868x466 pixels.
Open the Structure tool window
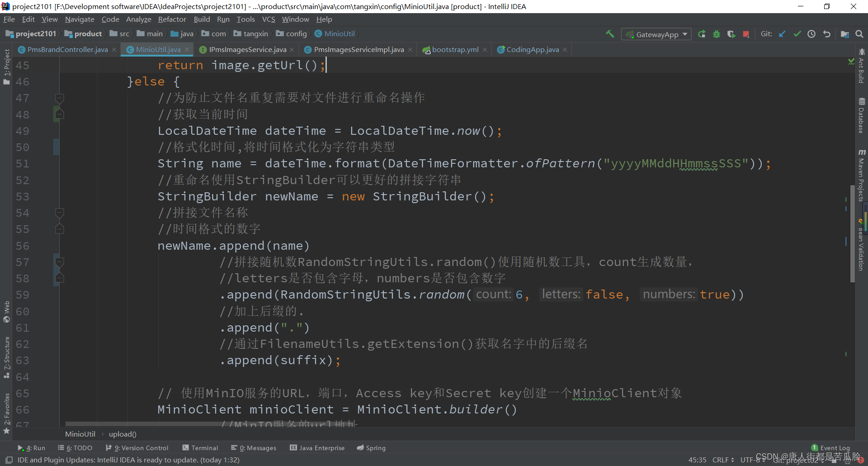click(x=6, y=357)
